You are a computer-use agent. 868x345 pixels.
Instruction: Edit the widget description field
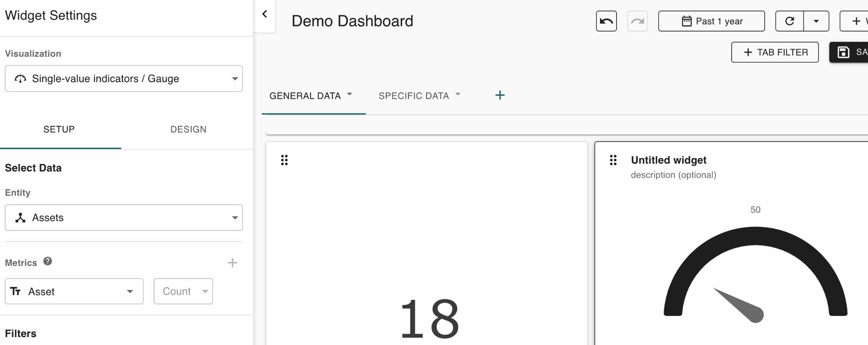(x=673, y=175)
